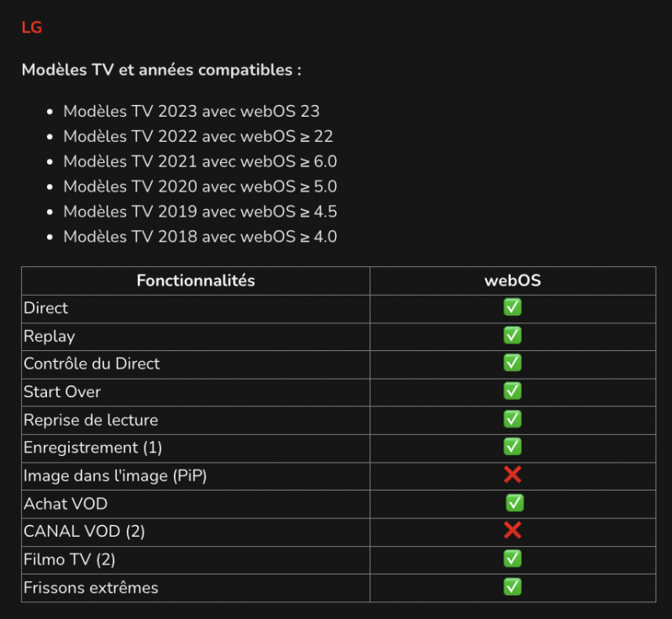Click the Enregistrement (1) green checkmark
672x619 pixels.
(512, 447)
